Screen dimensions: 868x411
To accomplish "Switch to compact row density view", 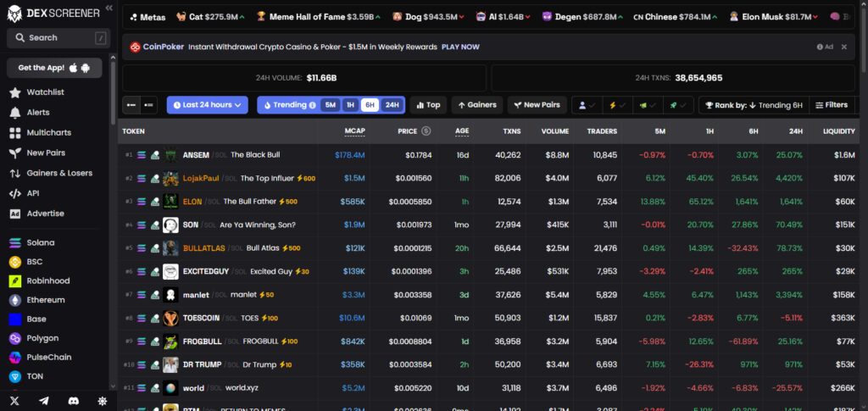I will pos(131,104).
